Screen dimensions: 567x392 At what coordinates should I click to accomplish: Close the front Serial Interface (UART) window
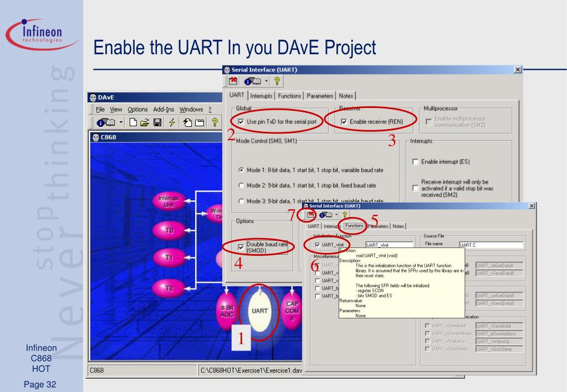click(x=531, y=205)
